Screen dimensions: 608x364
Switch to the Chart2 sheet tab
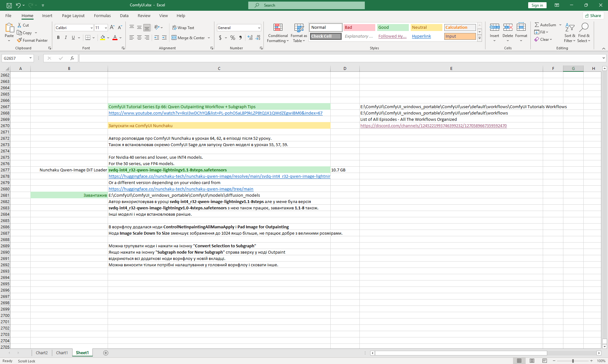pos(41,353)
